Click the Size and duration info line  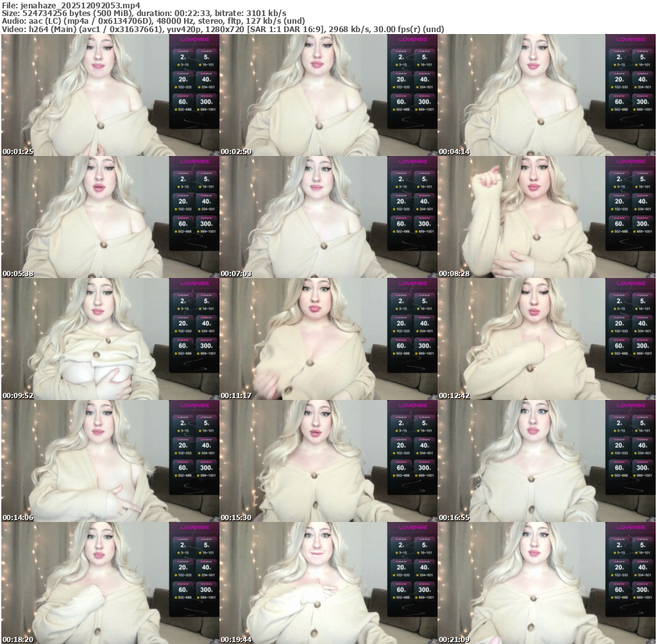click(x=144, y=13)
